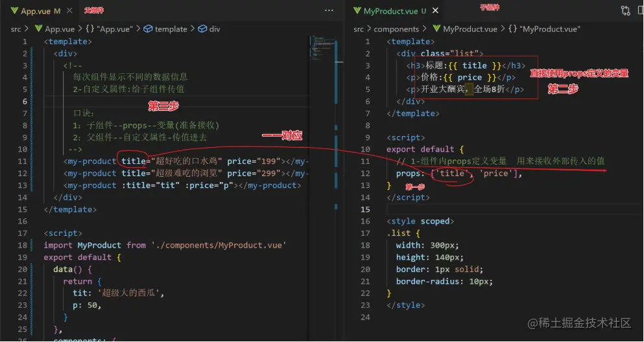Click the "return {" line in App.vue
Screen dimensions: 644x342
tap(82, 281)
